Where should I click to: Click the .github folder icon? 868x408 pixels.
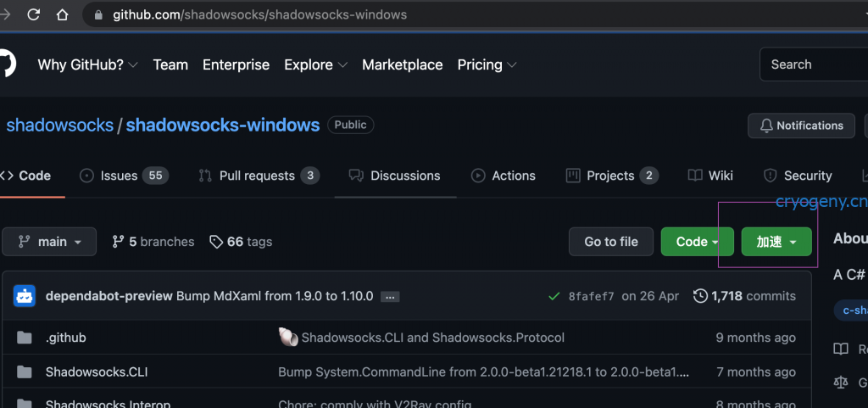coord(25,338)
